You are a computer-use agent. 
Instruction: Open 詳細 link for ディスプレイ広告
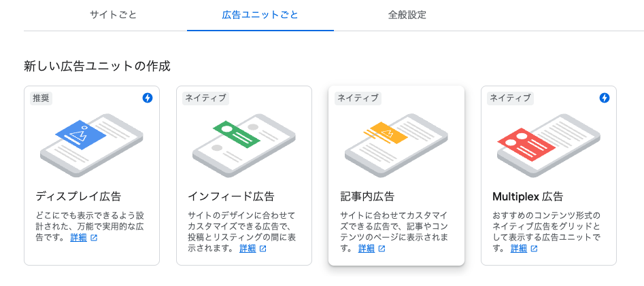click(78, 238)
